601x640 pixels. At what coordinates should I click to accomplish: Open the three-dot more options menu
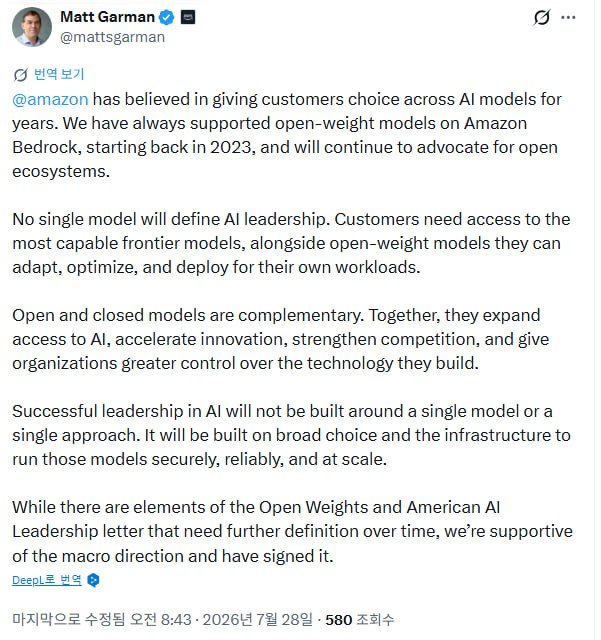coord(568,17)
